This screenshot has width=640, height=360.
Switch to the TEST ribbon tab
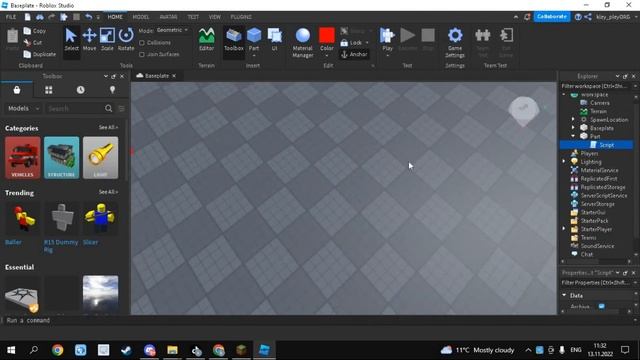[193, 17]
